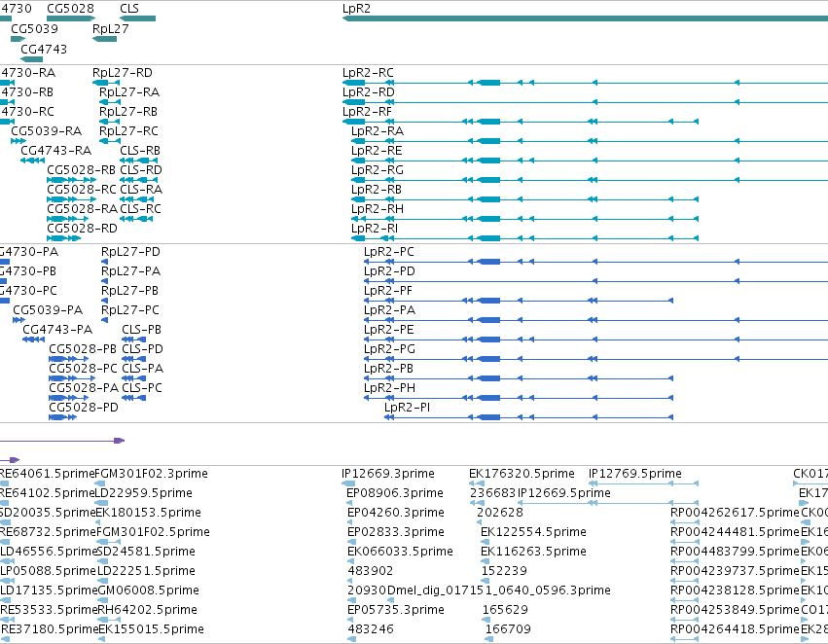Select CG5028-RB transcript label
The width and height of the screenshot is (828, 644).
[x=82, y=170]
